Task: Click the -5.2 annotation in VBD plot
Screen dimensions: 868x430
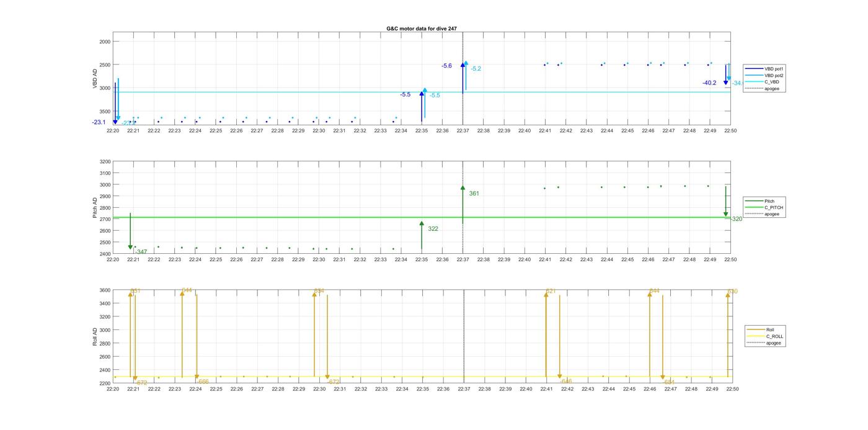Action: [476, 69]
